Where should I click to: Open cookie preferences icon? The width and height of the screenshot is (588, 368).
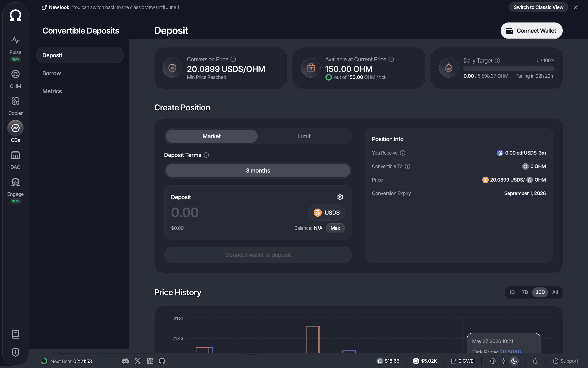pyautogui.click(x=536, y=361)
